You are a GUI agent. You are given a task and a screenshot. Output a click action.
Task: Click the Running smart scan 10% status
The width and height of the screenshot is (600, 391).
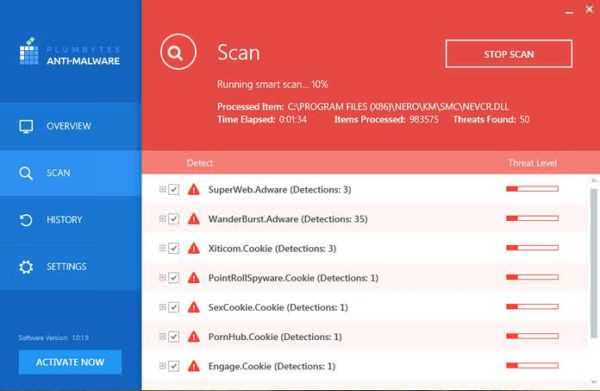click(x=272, y=85)
